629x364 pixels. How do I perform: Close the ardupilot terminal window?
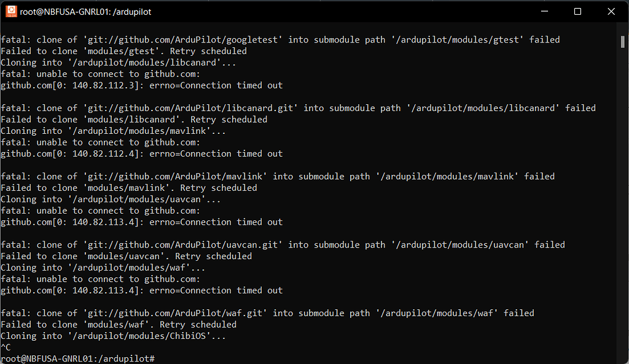(x=611, y=11)
